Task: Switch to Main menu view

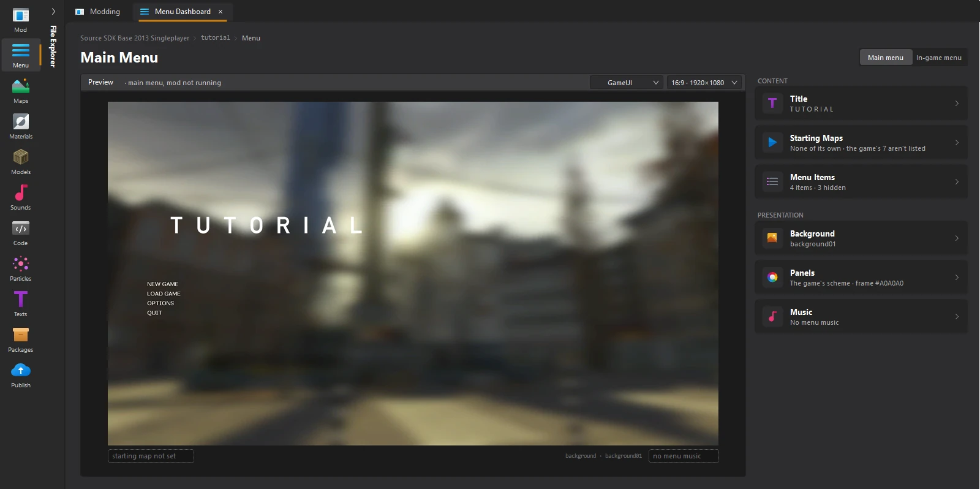Action: point(886,58)
